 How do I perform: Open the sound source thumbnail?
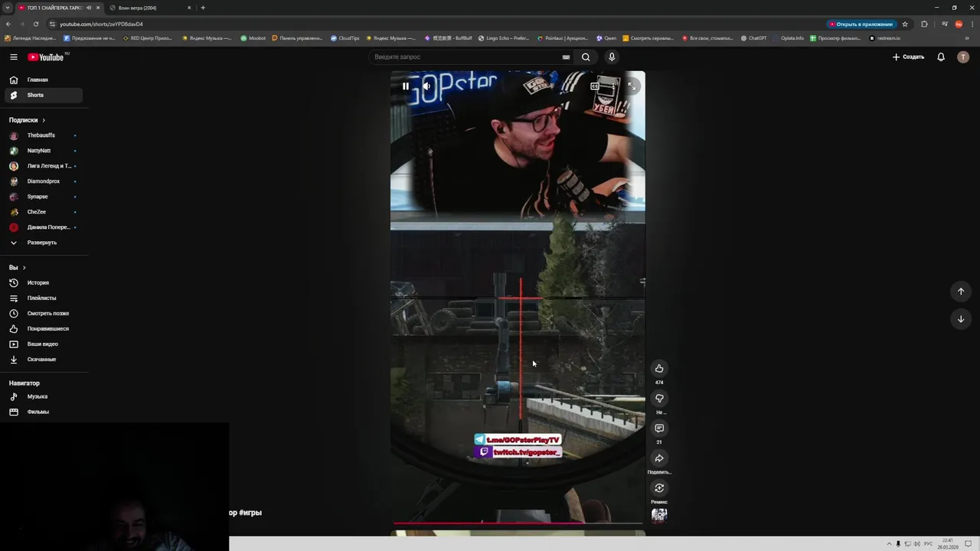point(659,515)
